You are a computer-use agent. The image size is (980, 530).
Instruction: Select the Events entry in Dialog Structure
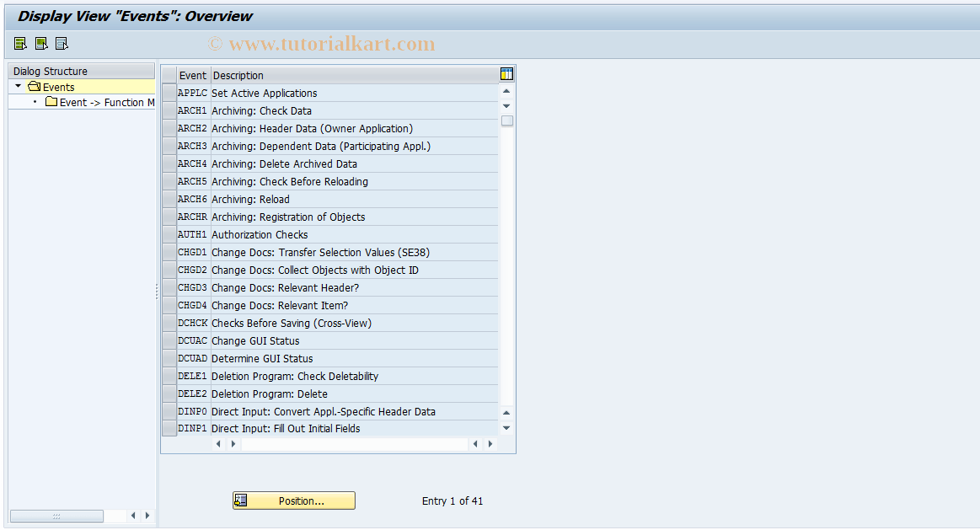pos(60,86)
